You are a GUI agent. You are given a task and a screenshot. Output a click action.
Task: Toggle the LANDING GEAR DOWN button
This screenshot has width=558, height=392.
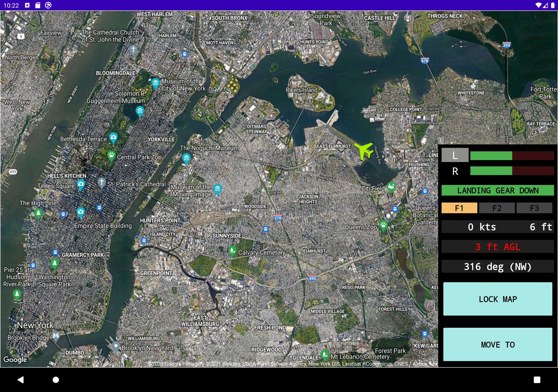tap(497, 190)
